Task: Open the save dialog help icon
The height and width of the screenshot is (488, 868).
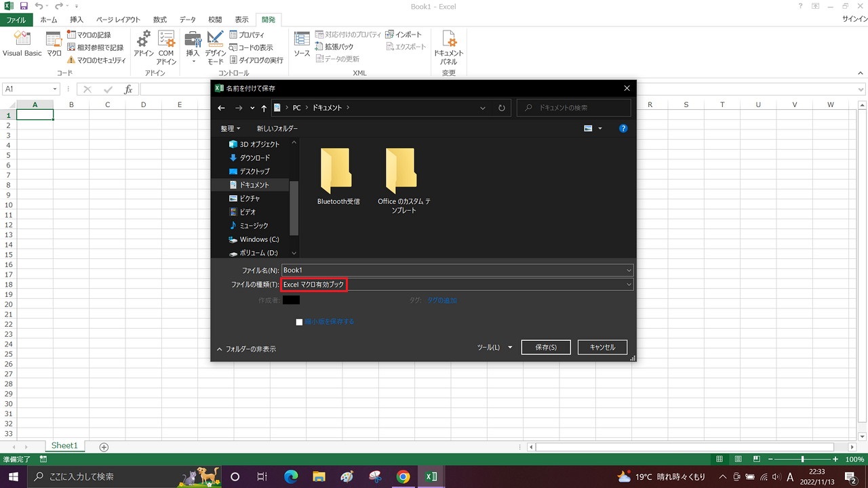Action: [623, 128]
